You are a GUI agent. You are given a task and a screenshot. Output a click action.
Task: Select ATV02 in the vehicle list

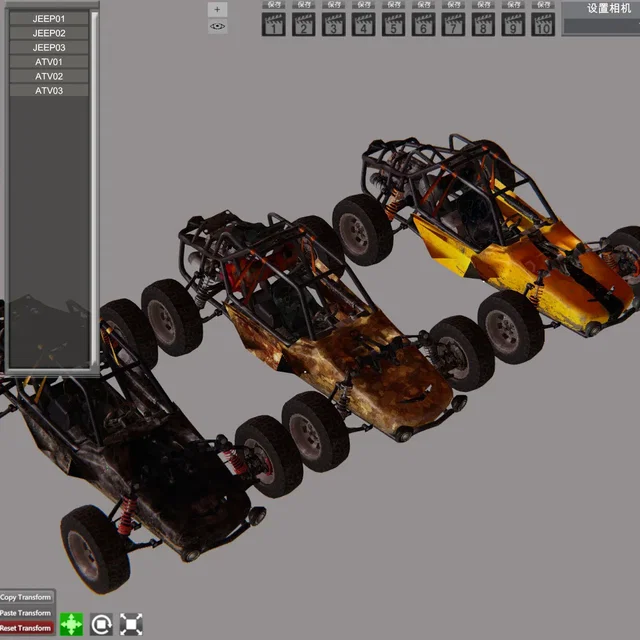49,76
